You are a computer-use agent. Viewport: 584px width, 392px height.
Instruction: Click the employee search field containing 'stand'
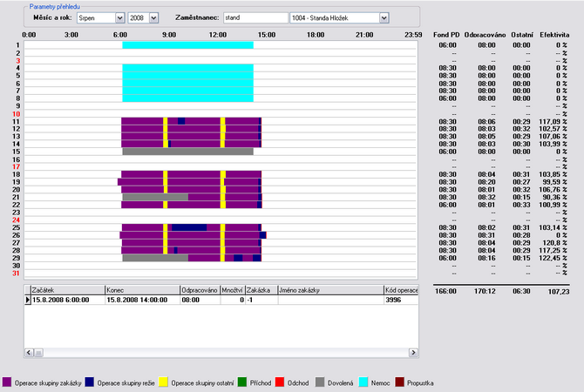pos(255,17)
